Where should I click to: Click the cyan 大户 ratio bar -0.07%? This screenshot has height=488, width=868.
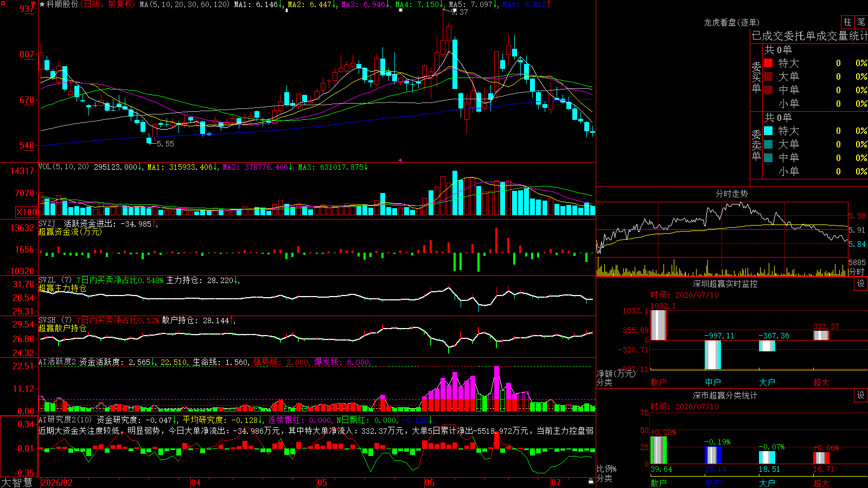(767, 458)
